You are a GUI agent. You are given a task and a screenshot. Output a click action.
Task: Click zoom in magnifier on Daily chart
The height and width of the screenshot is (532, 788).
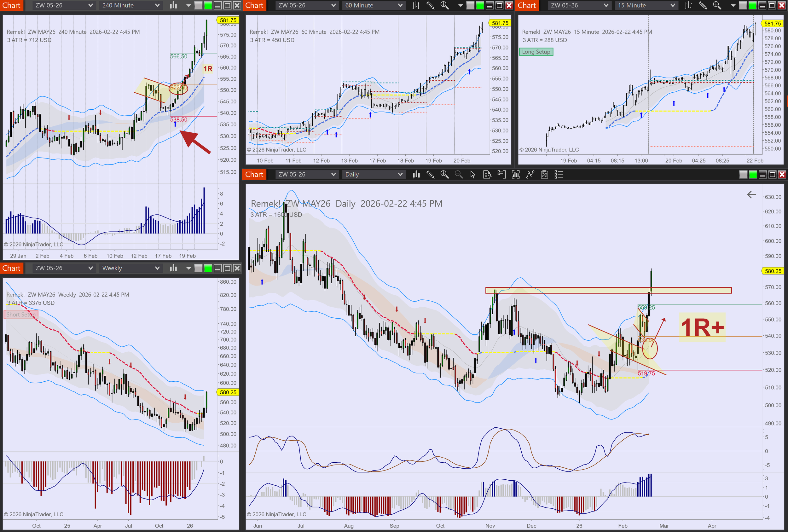point(444,175)
